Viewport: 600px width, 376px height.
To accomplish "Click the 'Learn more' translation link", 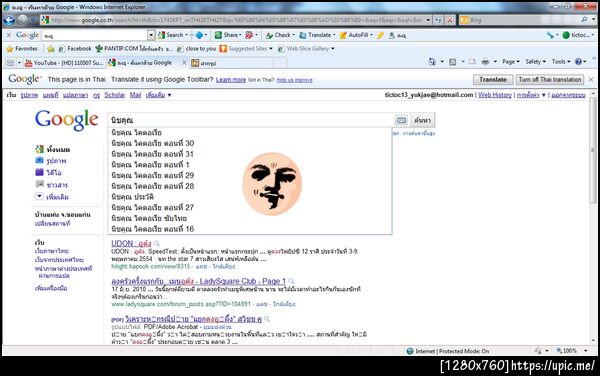I will (231, 80).
